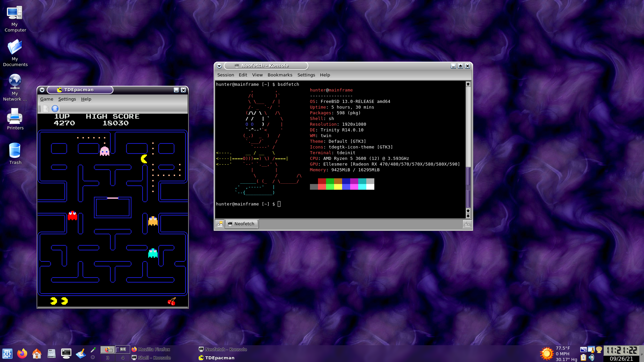Open Konsole Settings menu
The height and width of the screenshot is (362, 644).
[306, 75]
